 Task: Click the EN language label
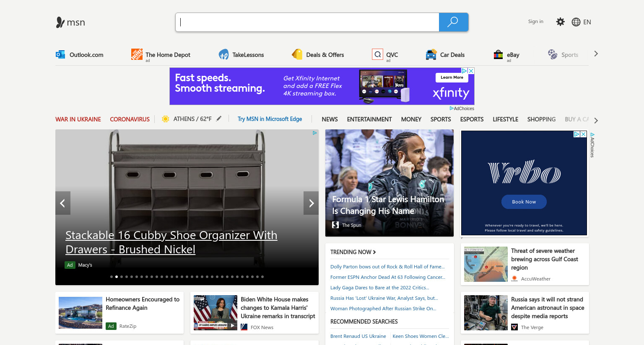pos(587,22)
